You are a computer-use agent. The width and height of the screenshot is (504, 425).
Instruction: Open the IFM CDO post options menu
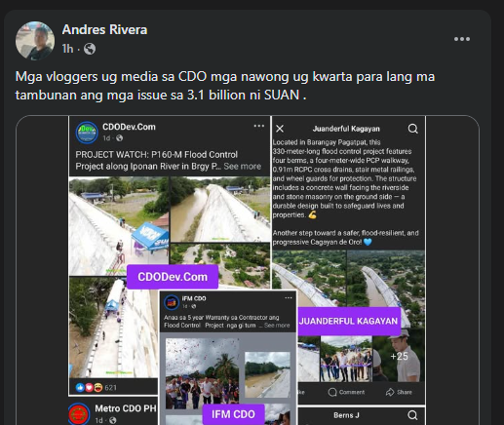pos(289,298)
